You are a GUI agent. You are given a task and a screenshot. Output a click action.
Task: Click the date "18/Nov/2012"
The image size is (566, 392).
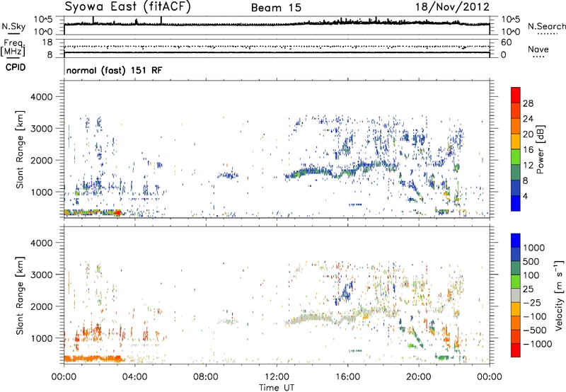pos(453,7)
